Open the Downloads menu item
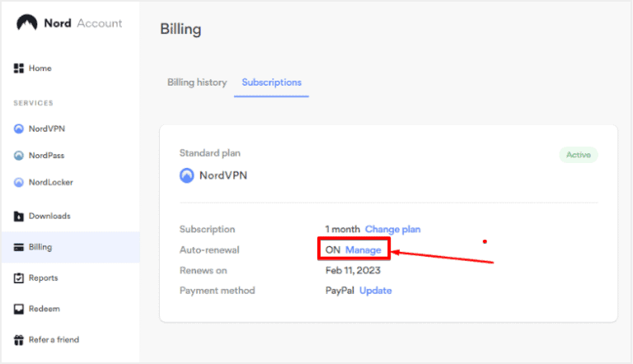 coord(49,217)
